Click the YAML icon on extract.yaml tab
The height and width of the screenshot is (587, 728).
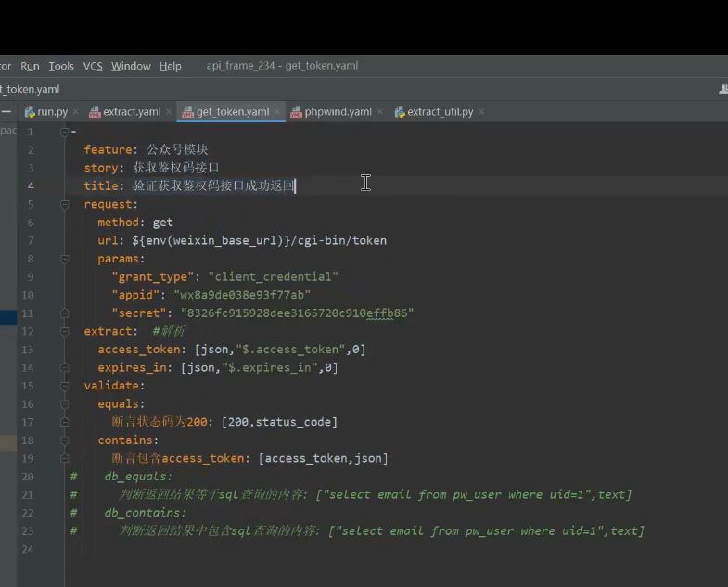[95, 112]
